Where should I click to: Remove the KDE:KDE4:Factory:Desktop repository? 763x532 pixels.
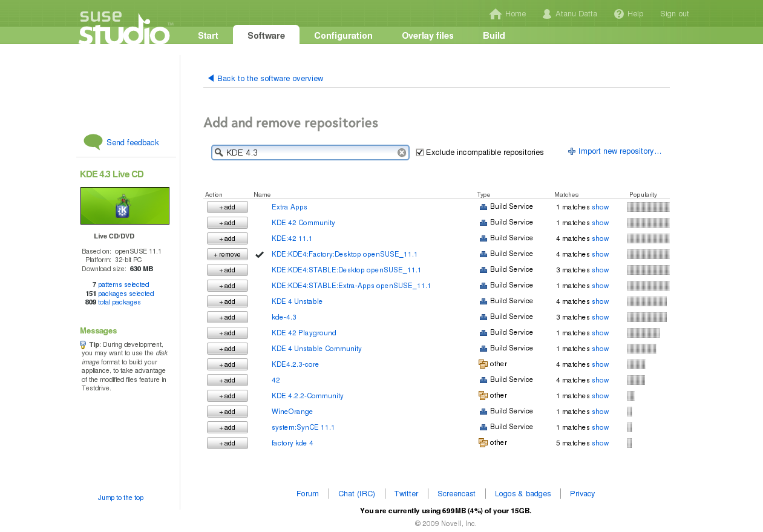(x=227, y=254)
